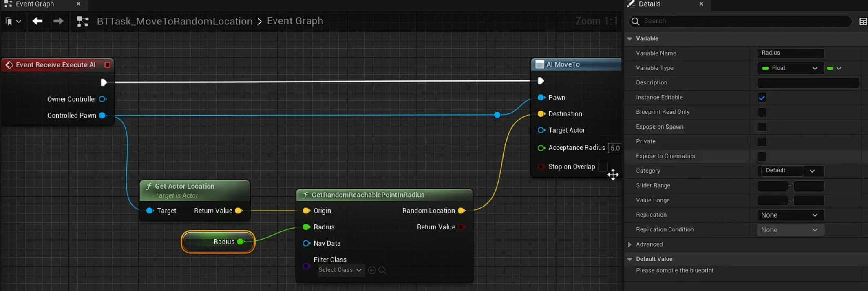Open the Replication dropdown
The image size is (868, 291).
(790, 215)
